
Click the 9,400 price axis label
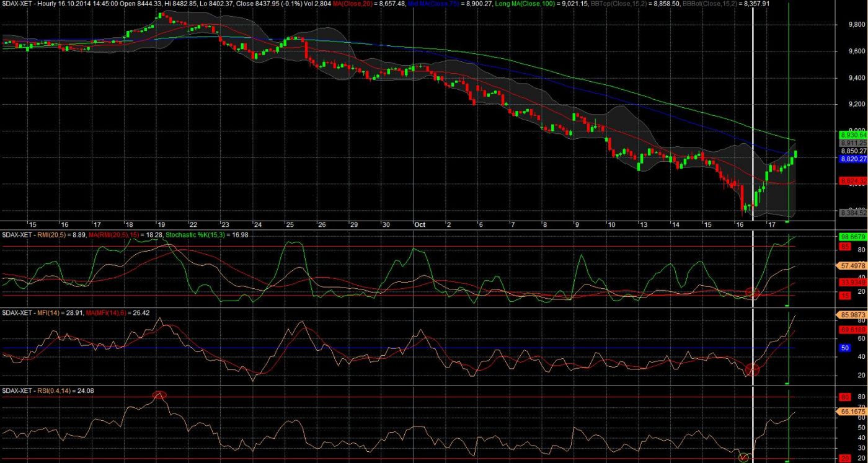[x=856, y=78]
